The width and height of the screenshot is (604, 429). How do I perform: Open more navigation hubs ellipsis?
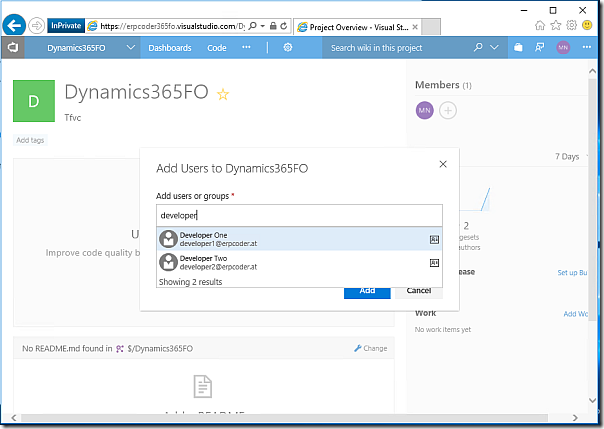246,47
